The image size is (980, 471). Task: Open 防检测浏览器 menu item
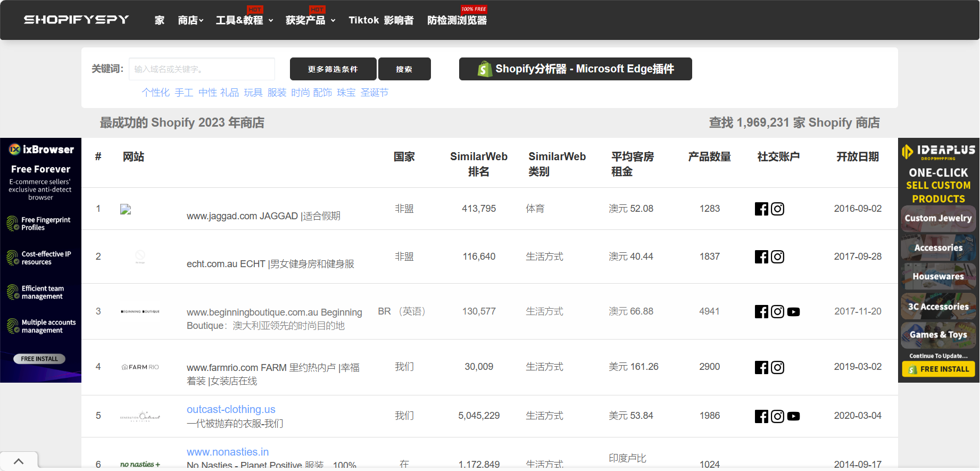coord(457,20)
